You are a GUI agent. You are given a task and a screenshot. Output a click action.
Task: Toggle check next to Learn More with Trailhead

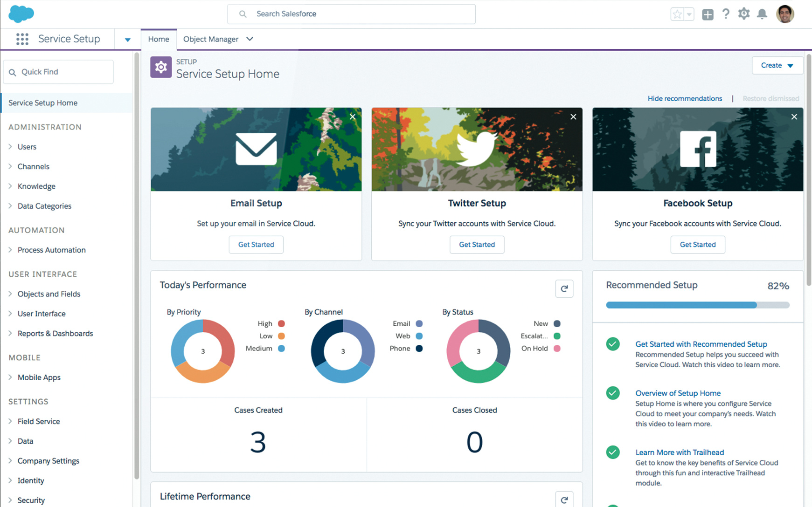click(613, 452)
